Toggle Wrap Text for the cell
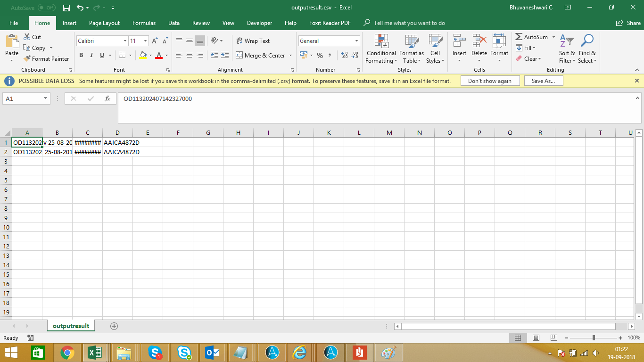 point(253,41)
